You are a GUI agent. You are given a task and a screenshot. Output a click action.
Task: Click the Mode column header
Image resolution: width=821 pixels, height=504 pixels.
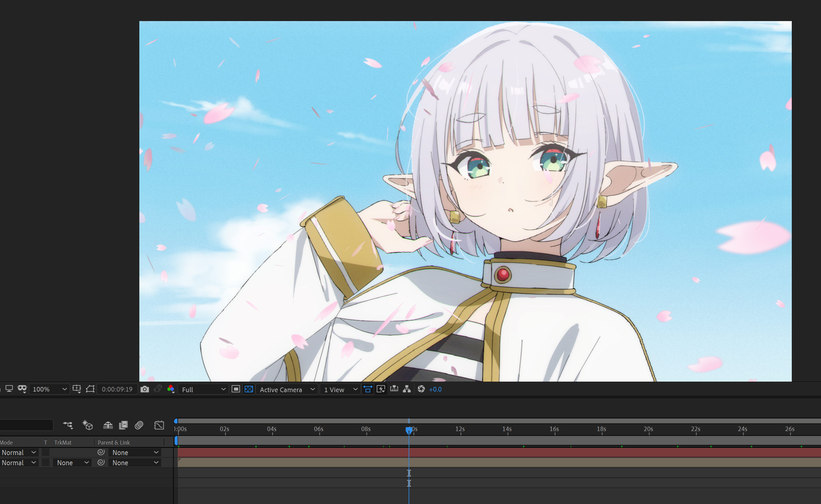(x=6, y=442)
